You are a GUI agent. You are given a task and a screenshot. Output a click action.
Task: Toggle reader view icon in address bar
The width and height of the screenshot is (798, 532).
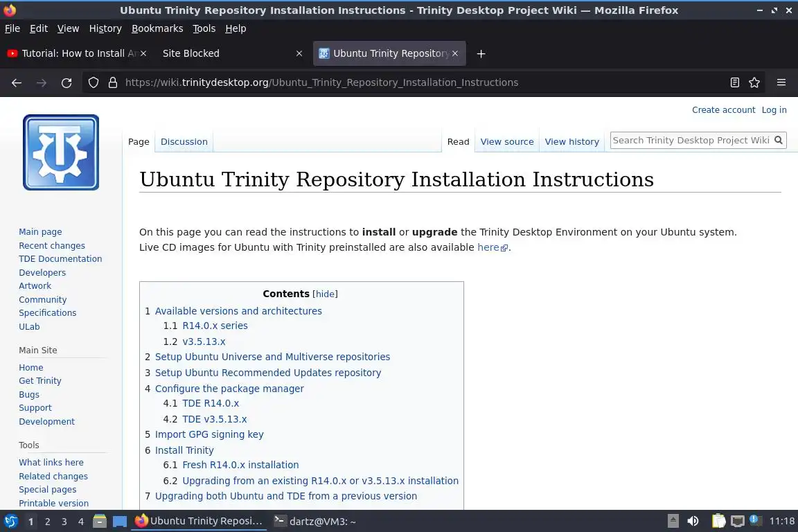click(734, 82)
